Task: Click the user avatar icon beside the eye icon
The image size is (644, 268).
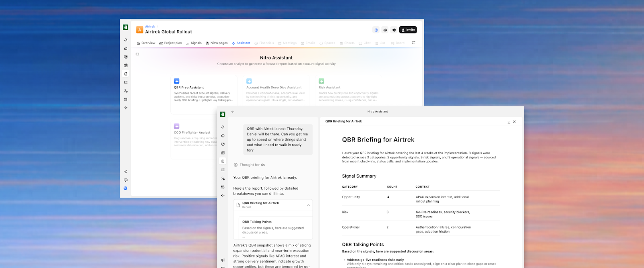Action: click(x=376, y=30)
